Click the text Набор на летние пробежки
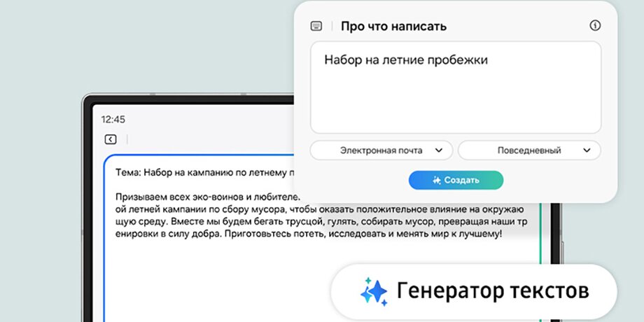This screenshot has height=322, width=644. pyautogui.click(x=405, y=60)
